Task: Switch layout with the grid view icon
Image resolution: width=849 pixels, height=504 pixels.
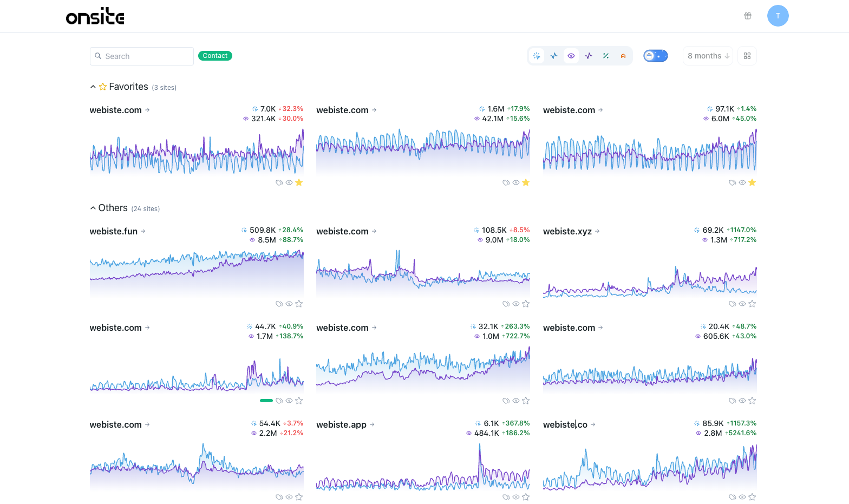Action: tap(747, 56)
